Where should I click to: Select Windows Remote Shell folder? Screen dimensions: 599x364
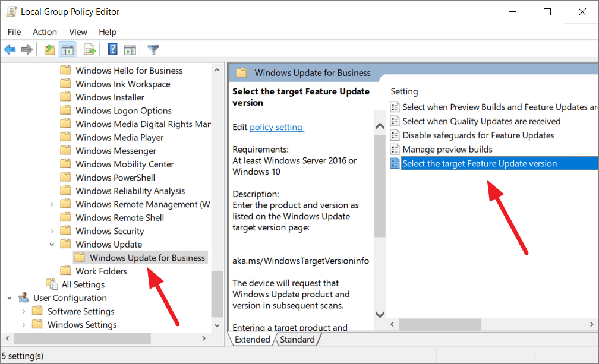120,217
